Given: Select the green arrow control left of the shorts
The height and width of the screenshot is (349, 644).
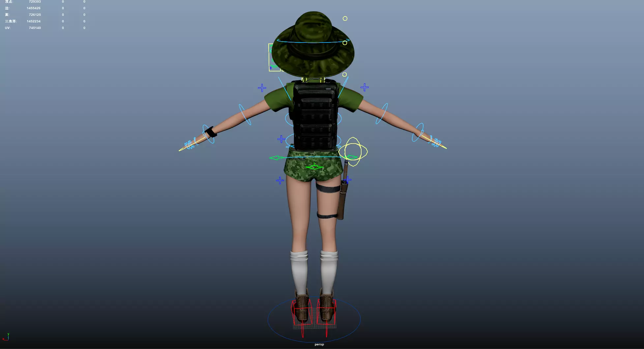Looking at the screenshot, I should 277,158.
